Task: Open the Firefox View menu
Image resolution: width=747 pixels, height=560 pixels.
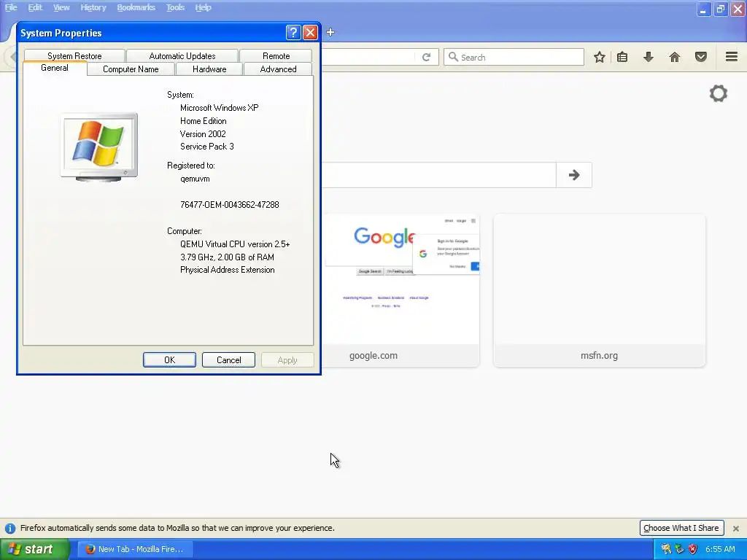Action: coord(61,7)
